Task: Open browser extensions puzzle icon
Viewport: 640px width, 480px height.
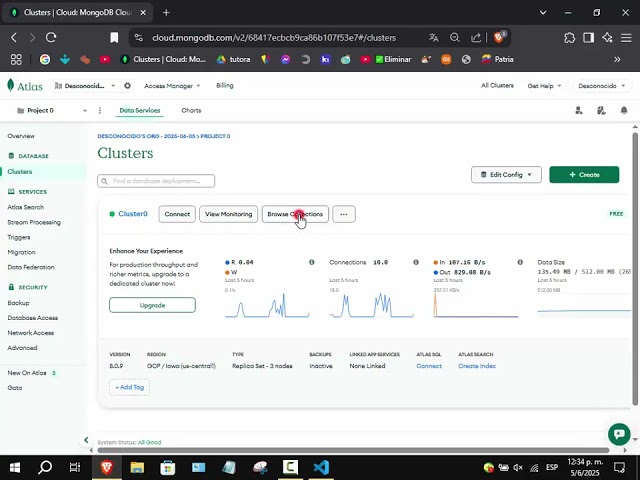Action: pos(569,38)
